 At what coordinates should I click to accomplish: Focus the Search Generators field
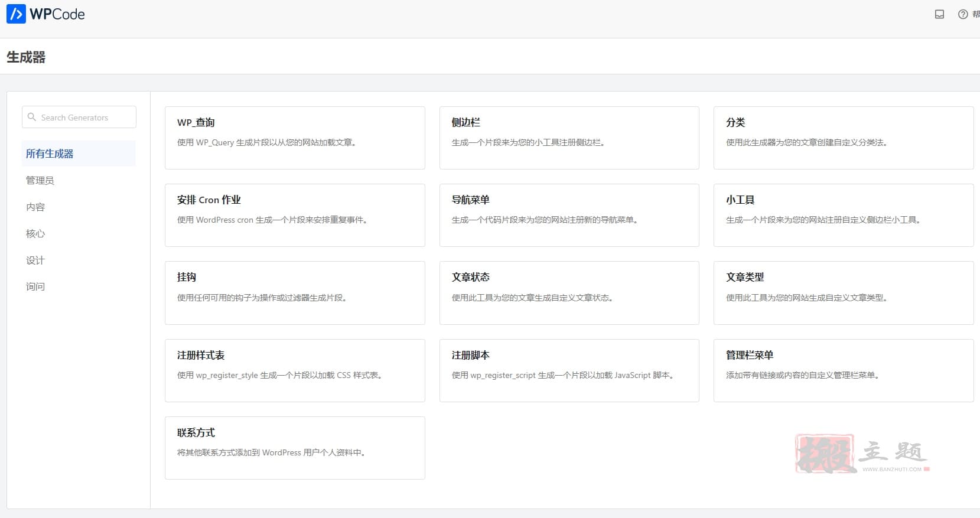(79, 117)
